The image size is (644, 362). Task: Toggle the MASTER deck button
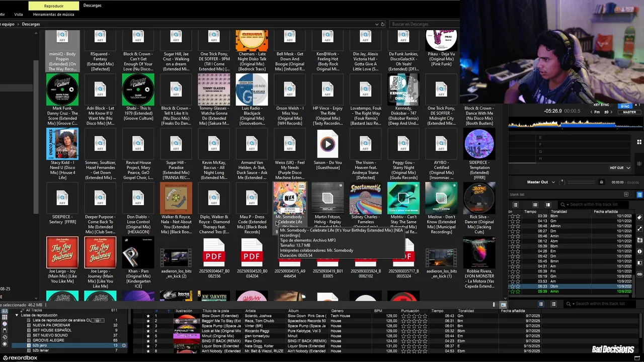(629, 112)
